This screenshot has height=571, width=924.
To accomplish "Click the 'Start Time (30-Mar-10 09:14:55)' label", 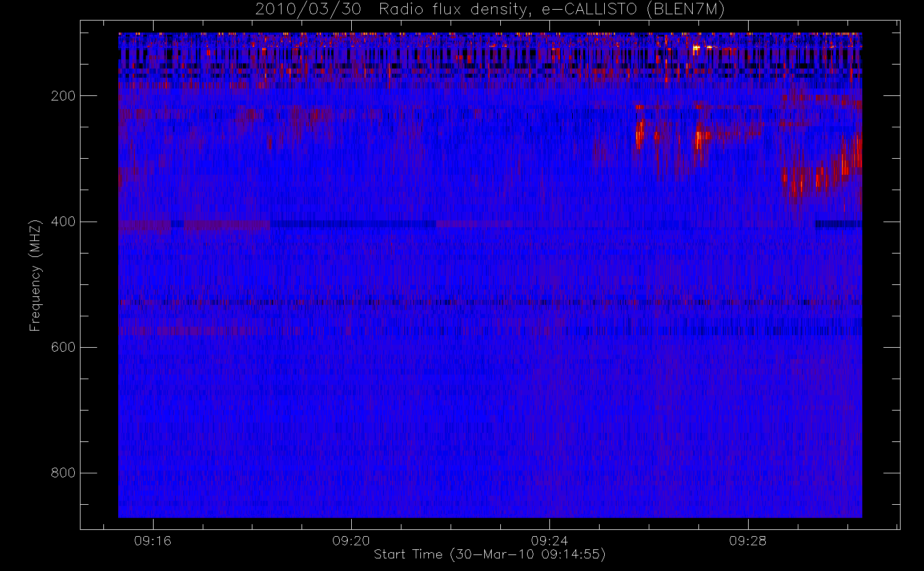I will tap(489, 554).
